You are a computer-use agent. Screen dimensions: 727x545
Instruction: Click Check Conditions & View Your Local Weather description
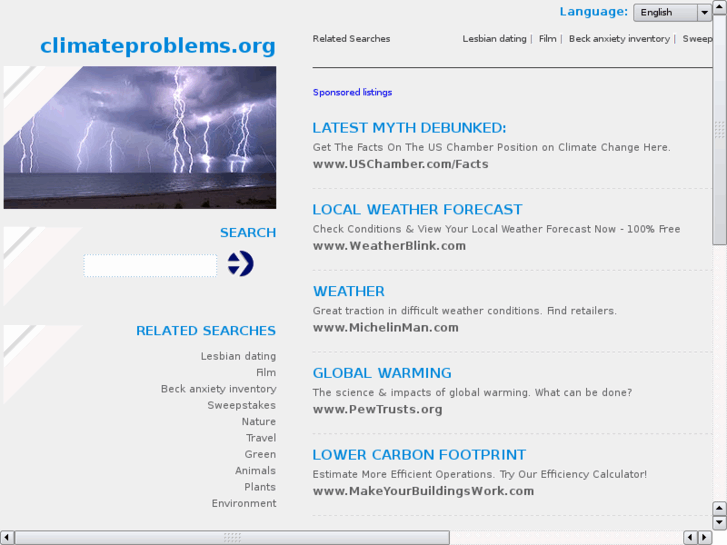point(497,229)
